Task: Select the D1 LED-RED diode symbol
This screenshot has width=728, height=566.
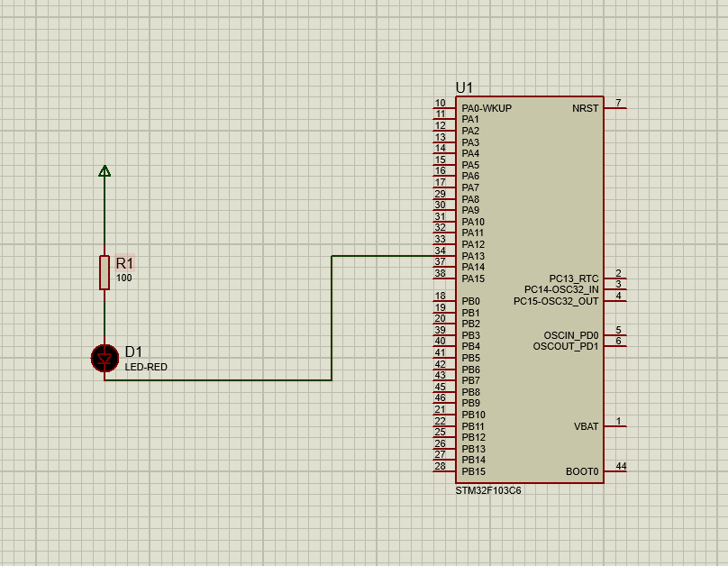Action: click(105, 359)
